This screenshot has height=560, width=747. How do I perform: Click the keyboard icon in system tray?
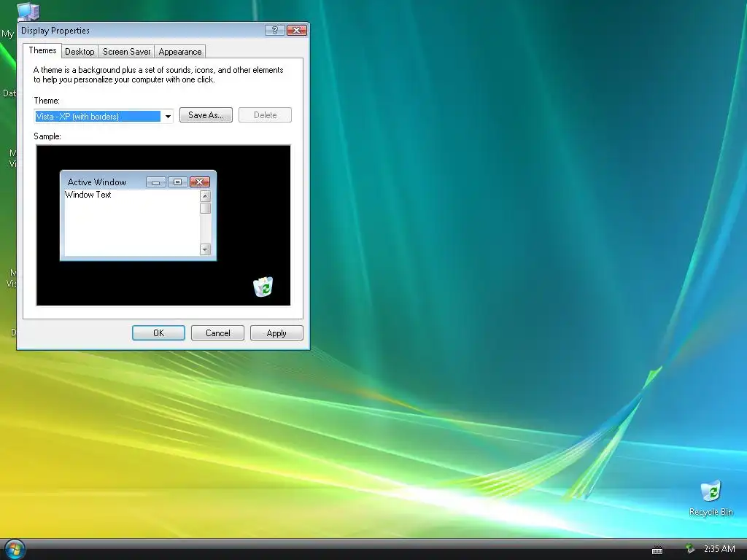click(x=657, y=550)
